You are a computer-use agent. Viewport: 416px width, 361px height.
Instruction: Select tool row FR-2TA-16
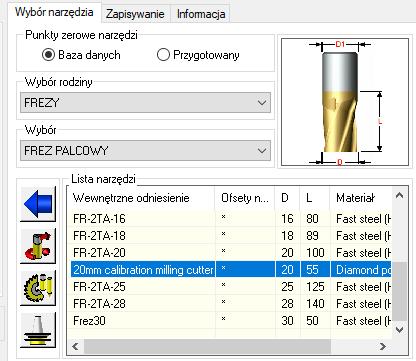(230, 219)
